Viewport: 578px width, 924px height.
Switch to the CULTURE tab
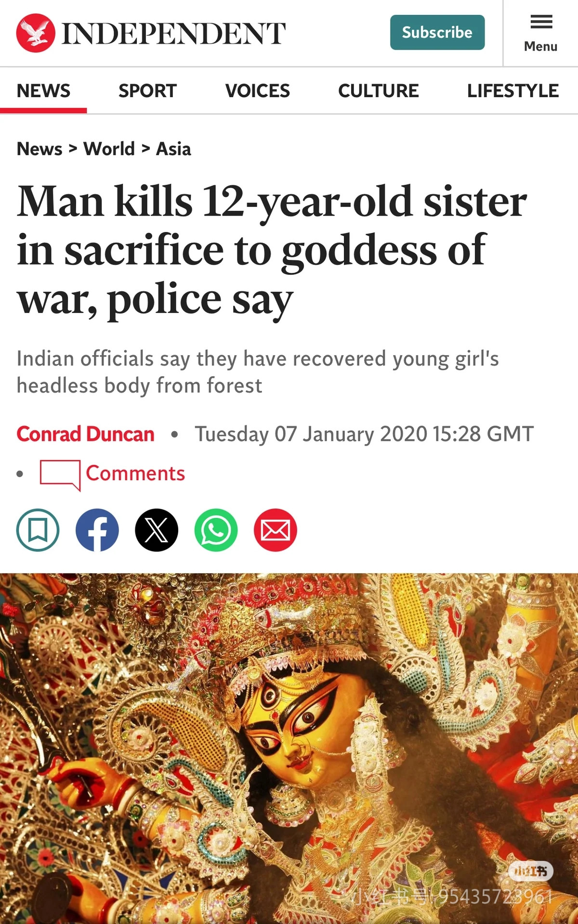pyautogui.click(x=378, y=90)
